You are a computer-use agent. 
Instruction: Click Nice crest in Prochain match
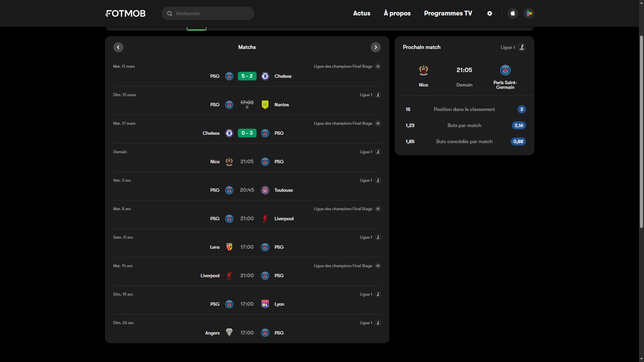coord(423,70)
